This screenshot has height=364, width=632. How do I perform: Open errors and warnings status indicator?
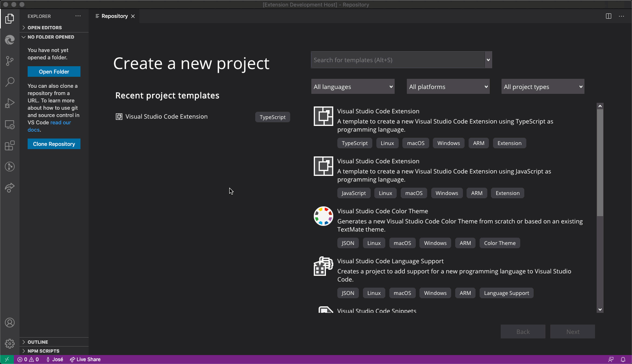point(28,360)
